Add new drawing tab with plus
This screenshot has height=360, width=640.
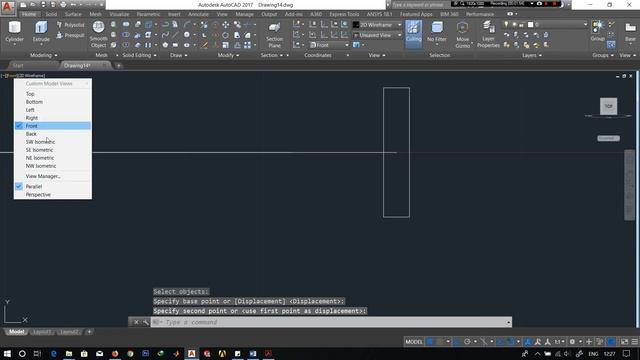point(118,65)
